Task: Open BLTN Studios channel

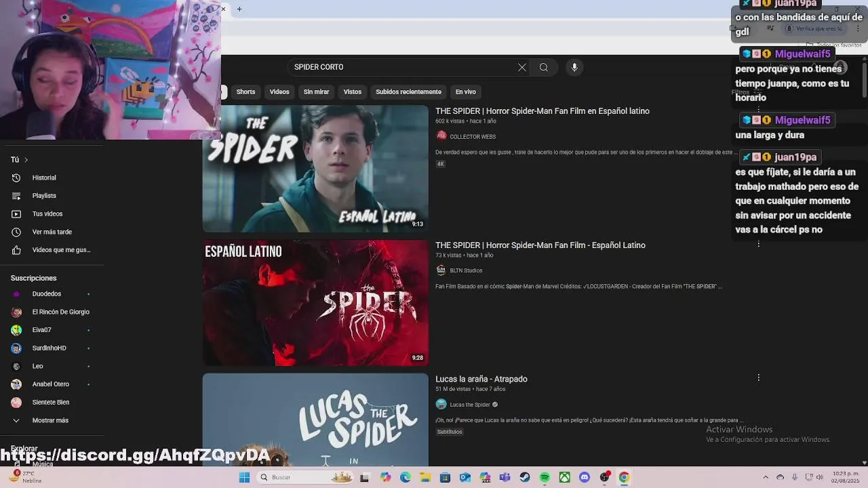Action: pyautogui.click(x=466, y=270)
